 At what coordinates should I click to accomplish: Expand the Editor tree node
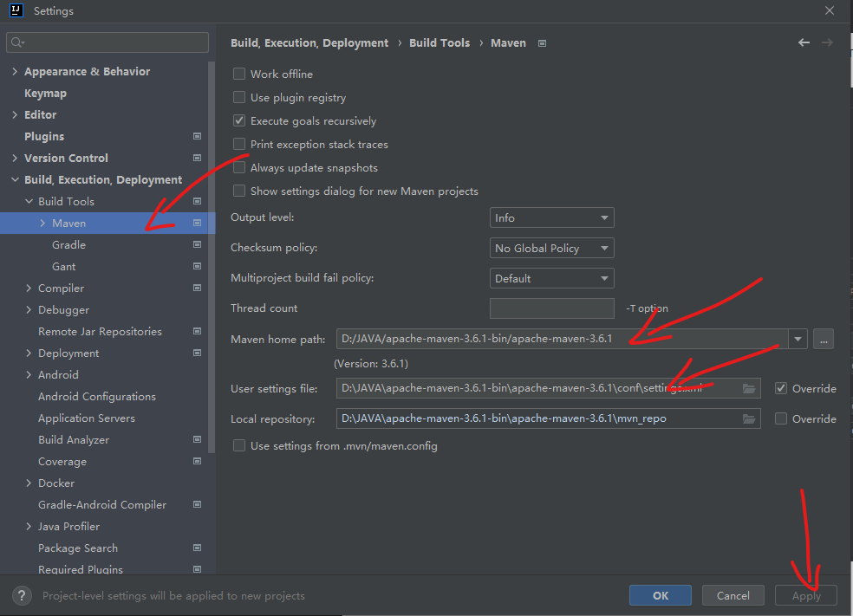tap(15, 114)
